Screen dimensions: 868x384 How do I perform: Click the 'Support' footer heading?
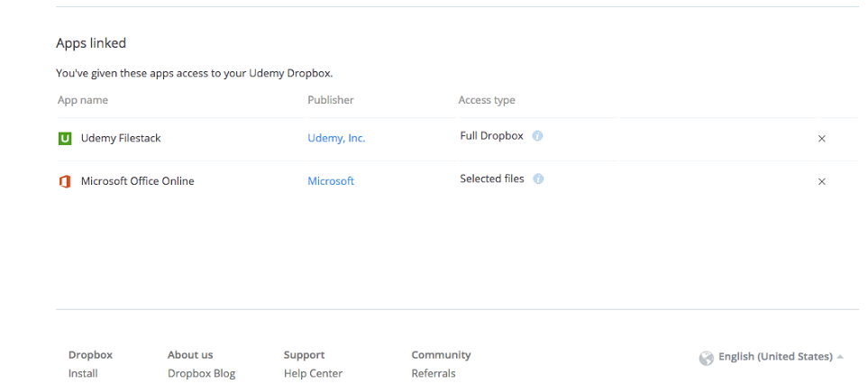pos(304,354)
